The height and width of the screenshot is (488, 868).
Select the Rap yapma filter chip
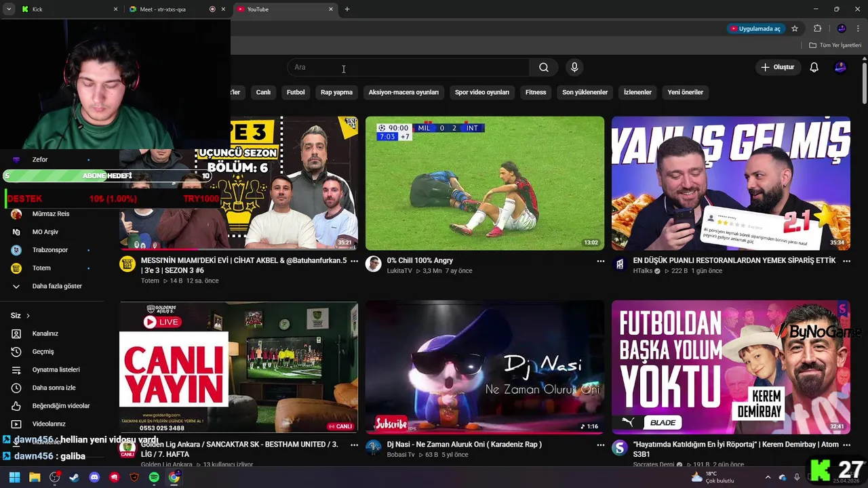[x=336, y=92]
